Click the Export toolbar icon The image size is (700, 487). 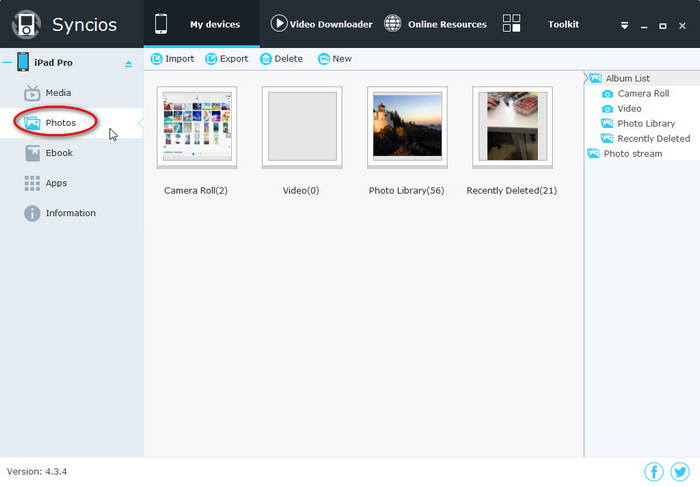pos(211,59)
